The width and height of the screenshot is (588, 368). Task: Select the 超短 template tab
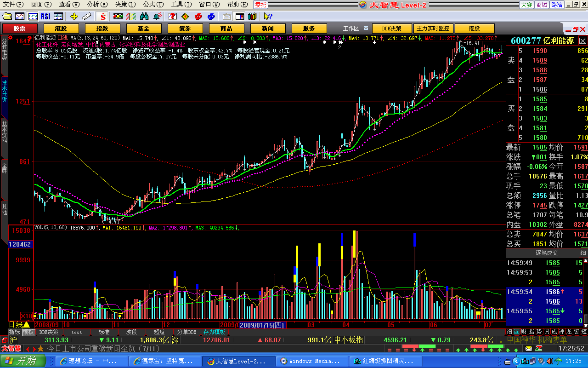[159, 332]
